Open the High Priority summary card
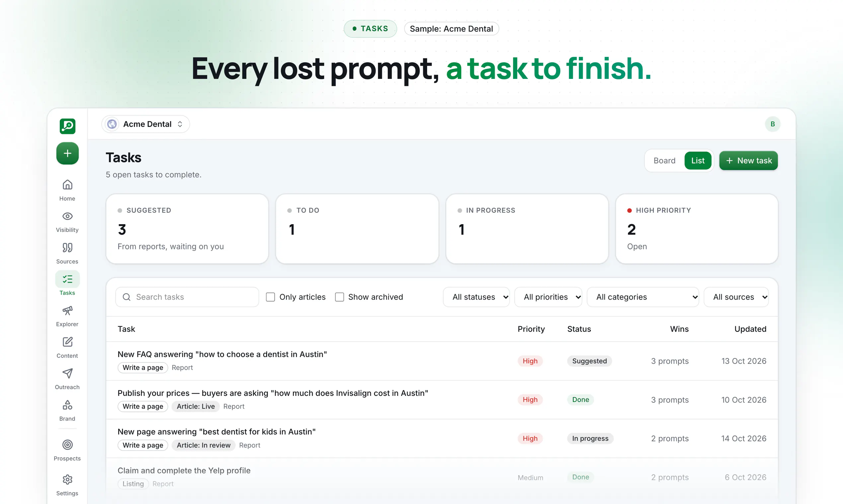 click(x=697, y=228)
